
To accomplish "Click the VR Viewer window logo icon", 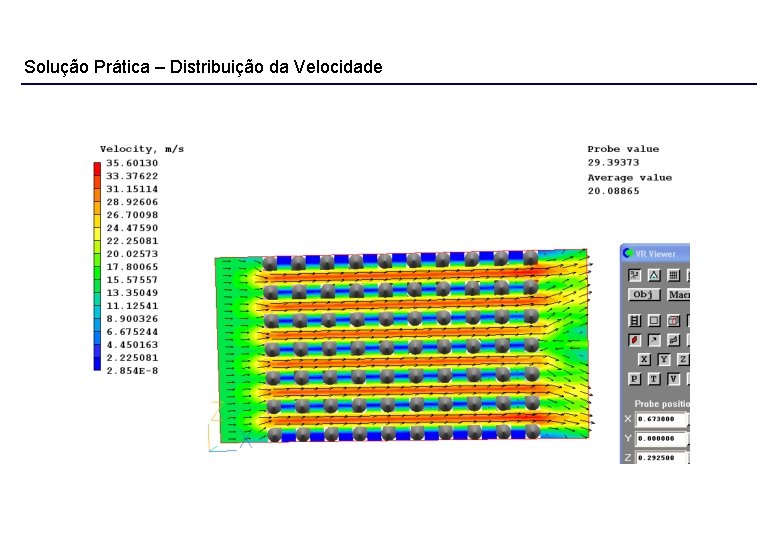I will [628, 253].
